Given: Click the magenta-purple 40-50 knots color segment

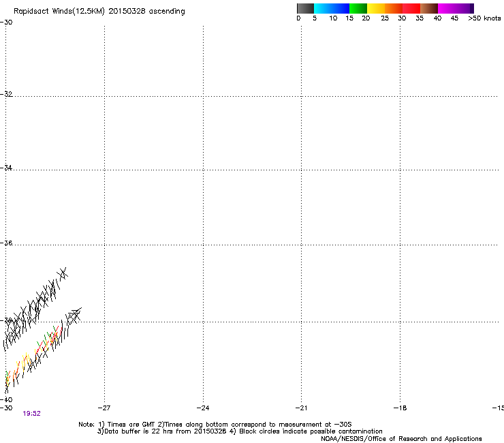Looking at the screenshot, I should pos(456,8).
